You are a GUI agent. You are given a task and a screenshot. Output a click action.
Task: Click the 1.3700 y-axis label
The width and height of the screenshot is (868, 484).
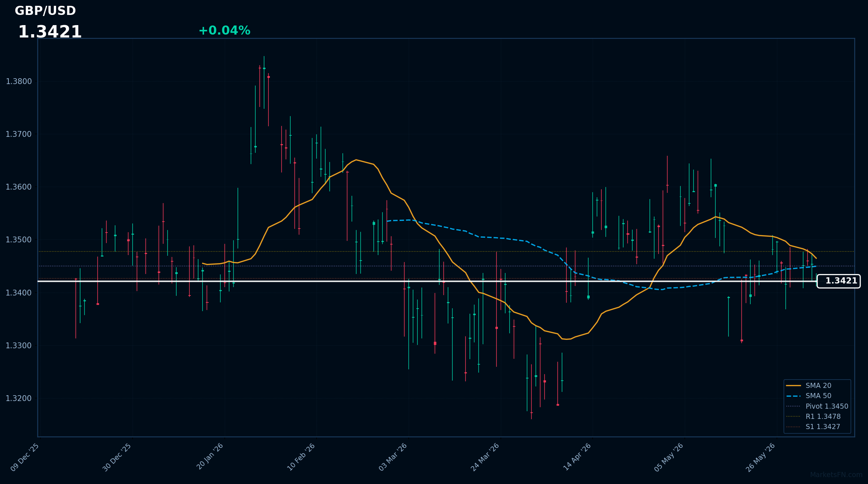[x=19, y=134]
